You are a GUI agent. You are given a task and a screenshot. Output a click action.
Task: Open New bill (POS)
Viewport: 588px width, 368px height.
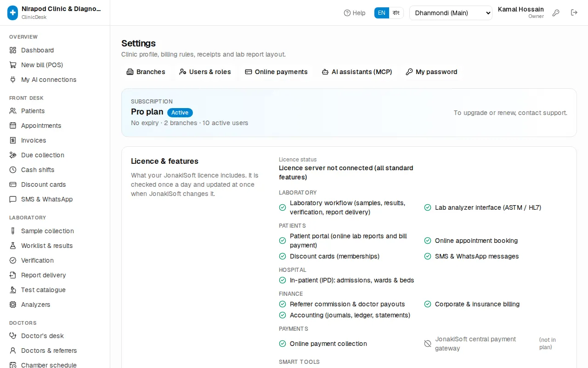[55, 65]
